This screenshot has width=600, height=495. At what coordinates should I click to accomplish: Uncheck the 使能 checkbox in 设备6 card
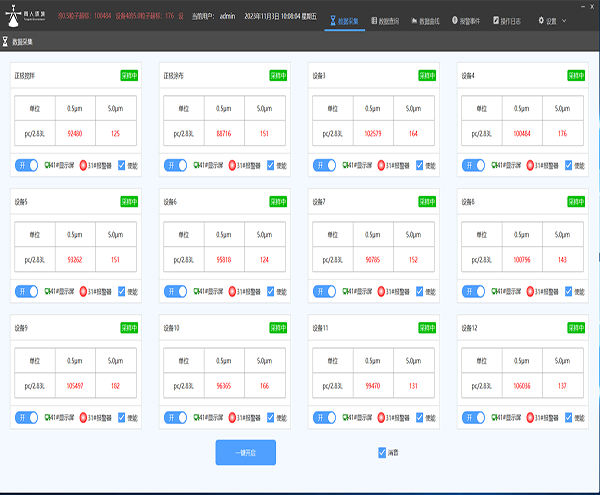tap(271, 291)
